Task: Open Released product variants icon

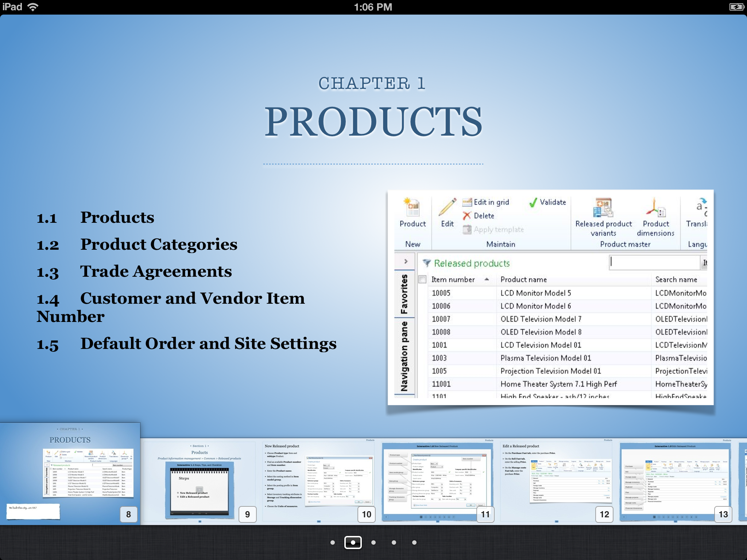Action: (x=603, y=207)
